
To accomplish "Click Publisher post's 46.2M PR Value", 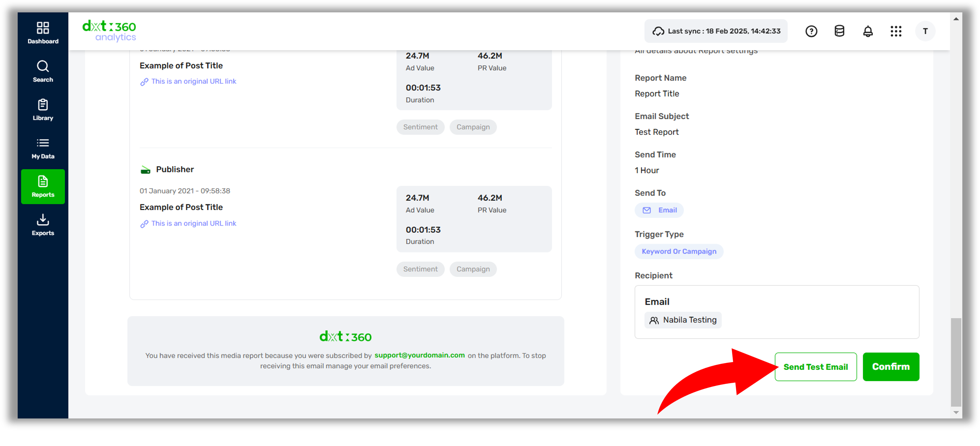I will pos(490,198).
